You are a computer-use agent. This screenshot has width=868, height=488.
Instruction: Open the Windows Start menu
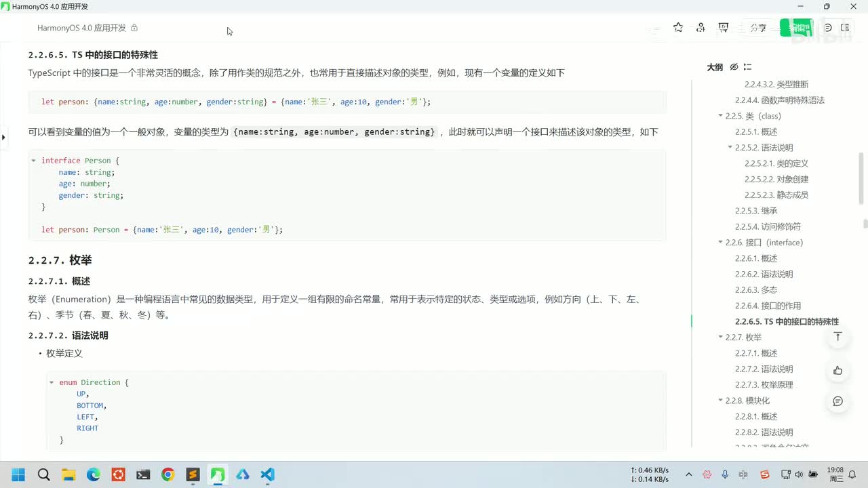(x=18, y=474)
